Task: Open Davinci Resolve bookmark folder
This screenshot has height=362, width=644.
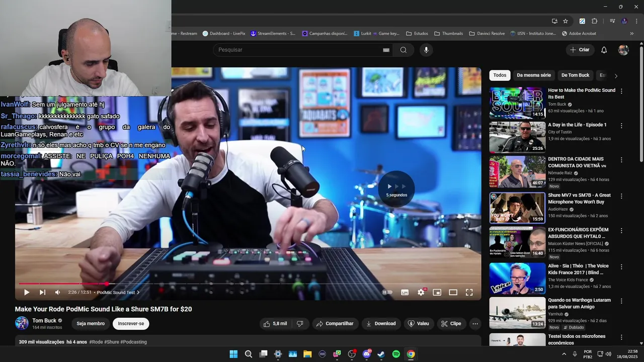Action: (487, 34)
